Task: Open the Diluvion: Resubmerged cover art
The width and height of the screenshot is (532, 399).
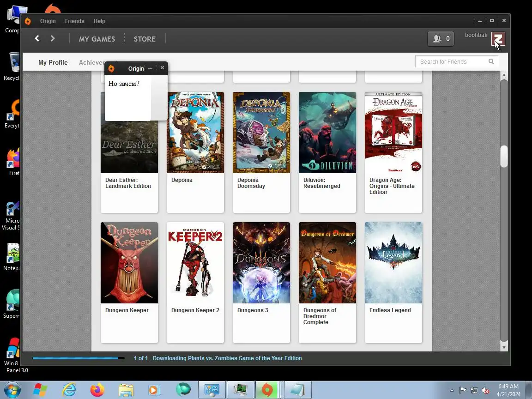Action: (x=327, y=133)
